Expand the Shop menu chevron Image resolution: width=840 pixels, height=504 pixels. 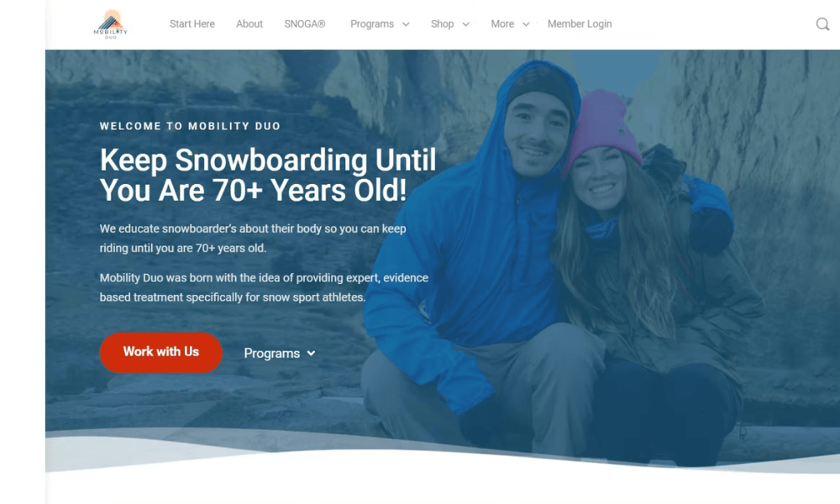pos(466,24)
